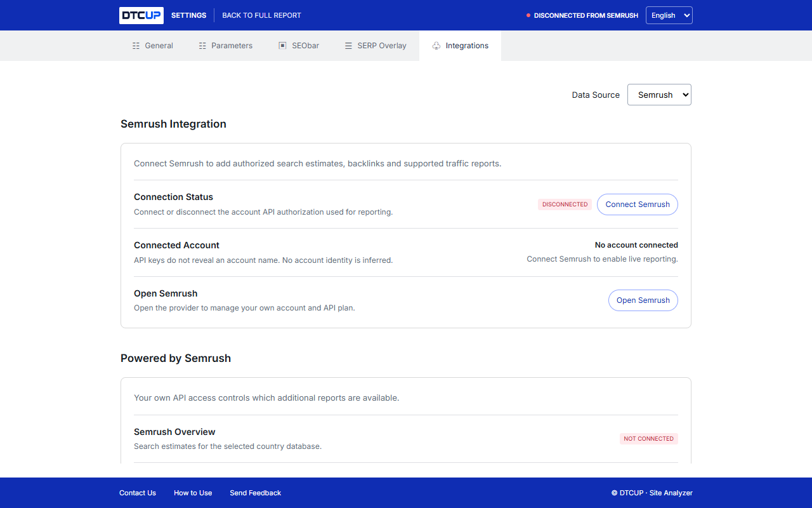Open the How to Use link
The image size is (812, 508).
point(193,493)
